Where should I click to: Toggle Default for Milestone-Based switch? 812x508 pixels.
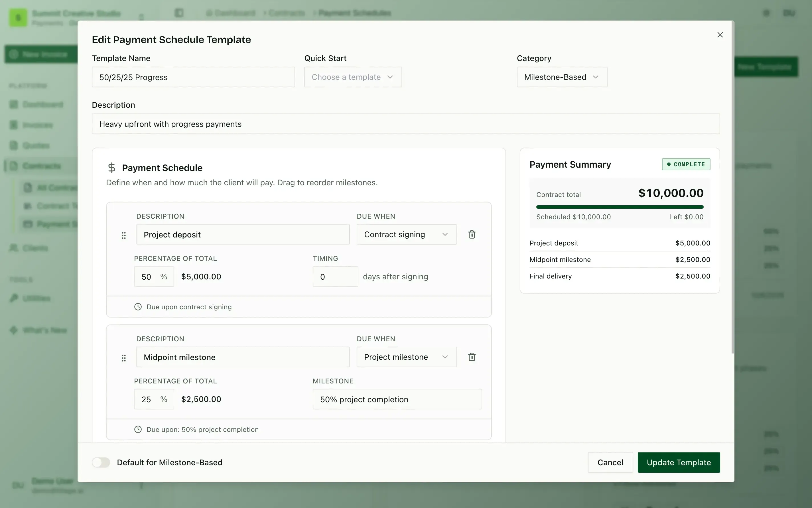pyautogui.click(x=101, y=462)
